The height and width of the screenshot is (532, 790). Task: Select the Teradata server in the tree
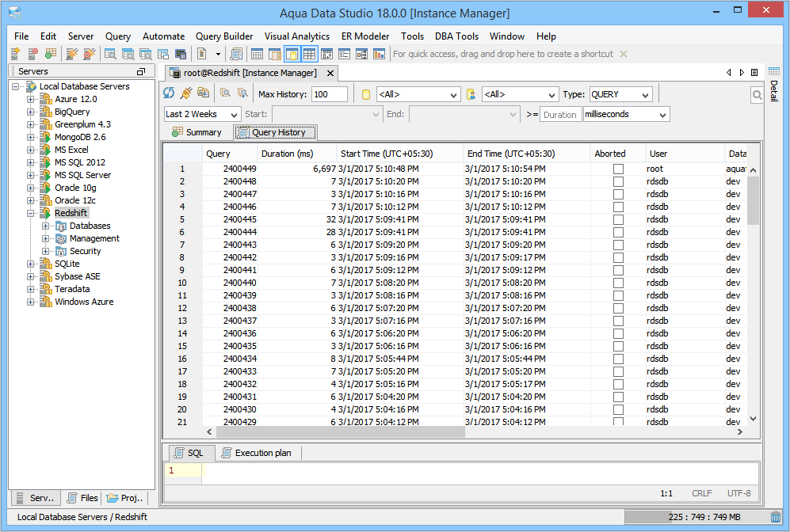coord(72,289)
